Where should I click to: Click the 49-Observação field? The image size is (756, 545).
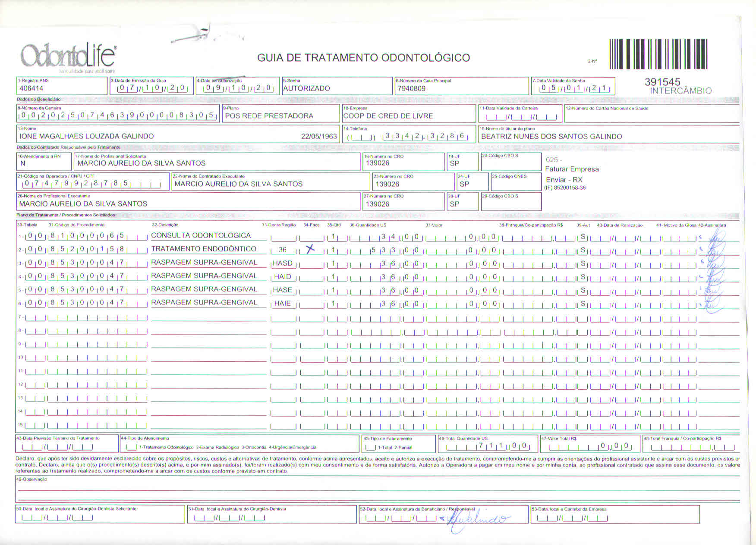tap(378, 489)
